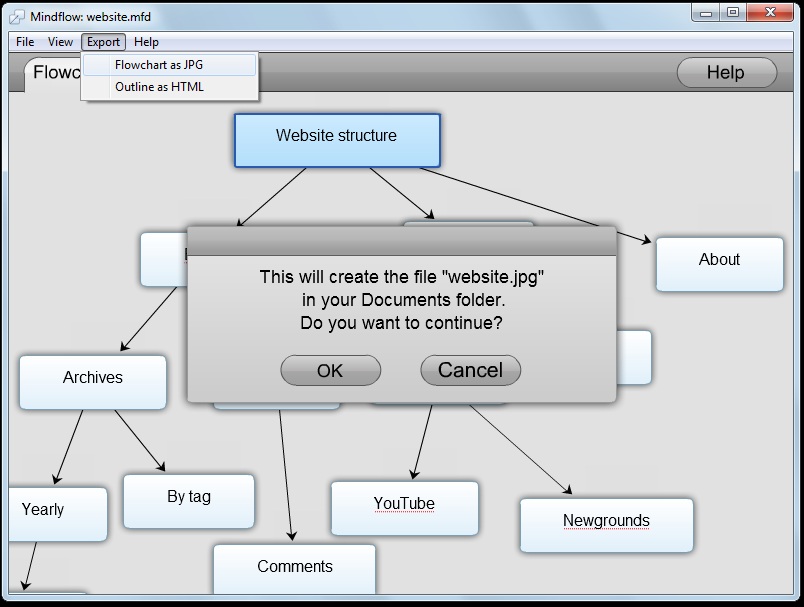
Task: Maximize the Mindflow window
Action: point(733,12)
